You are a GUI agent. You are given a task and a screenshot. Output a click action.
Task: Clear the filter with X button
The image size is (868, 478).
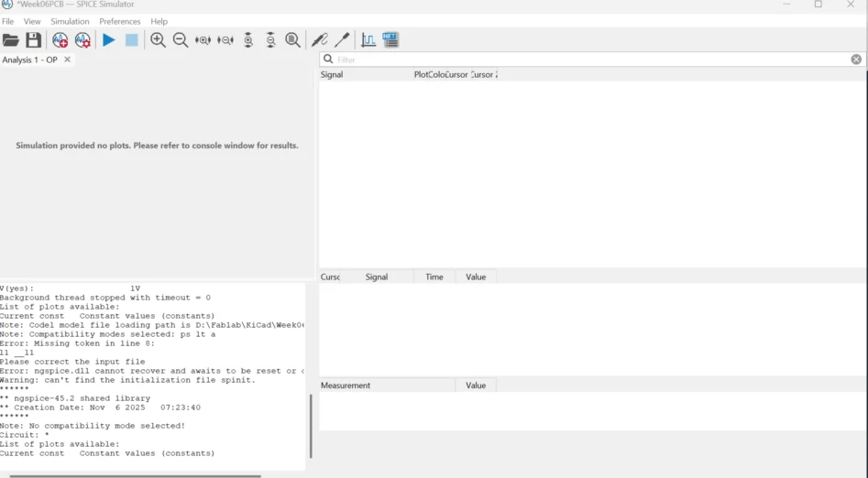coord(856,60)
